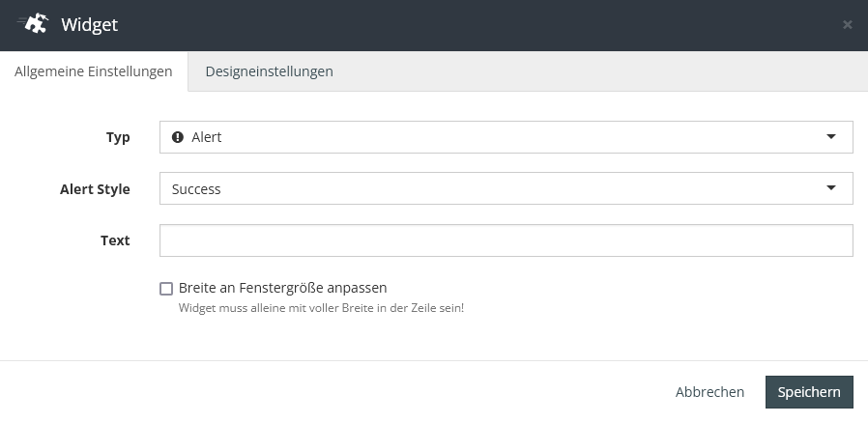Click the Text field label
Screen dimensions: 868x423
click(x=115, y=240)
